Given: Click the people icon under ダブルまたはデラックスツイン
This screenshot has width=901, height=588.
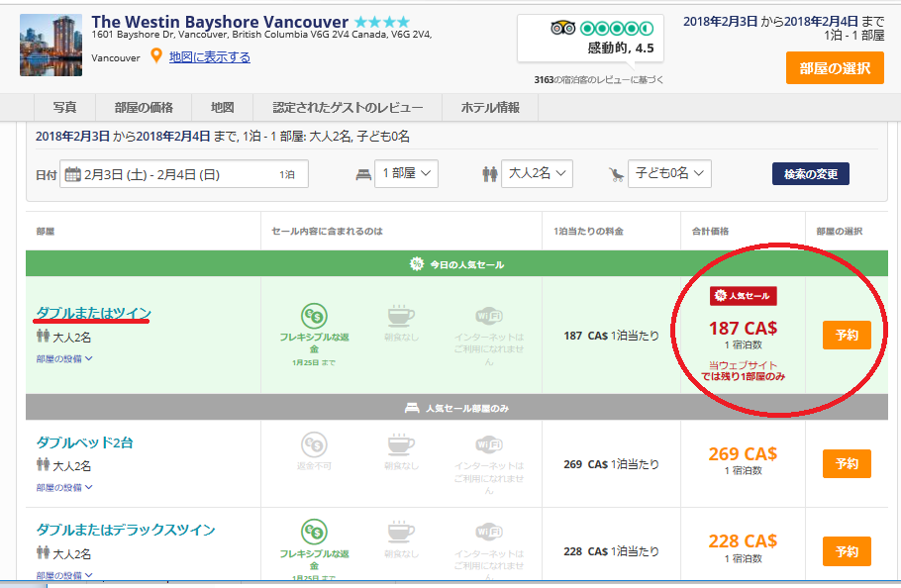Looking at the screenshot, I should (44, 552).
